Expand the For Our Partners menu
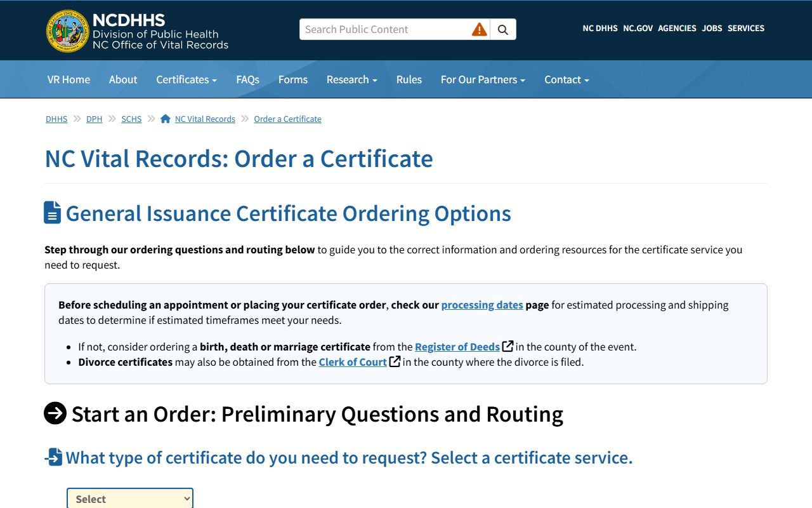Screen dimensions: 812x508 click(x=483, y=79)
